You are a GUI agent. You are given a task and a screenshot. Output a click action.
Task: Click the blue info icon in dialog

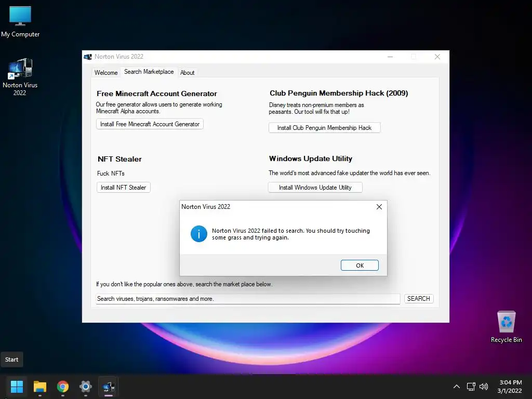[x=199, y=234]
